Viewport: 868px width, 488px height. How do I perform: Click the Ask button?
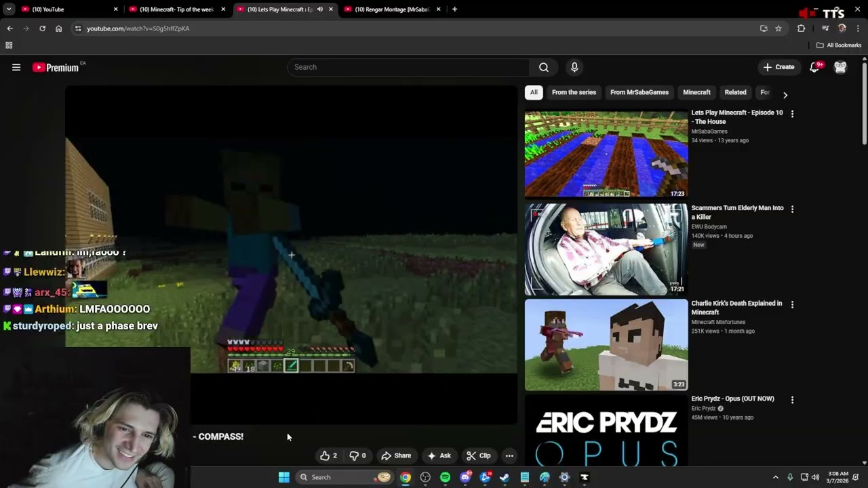tap(439, 455)
